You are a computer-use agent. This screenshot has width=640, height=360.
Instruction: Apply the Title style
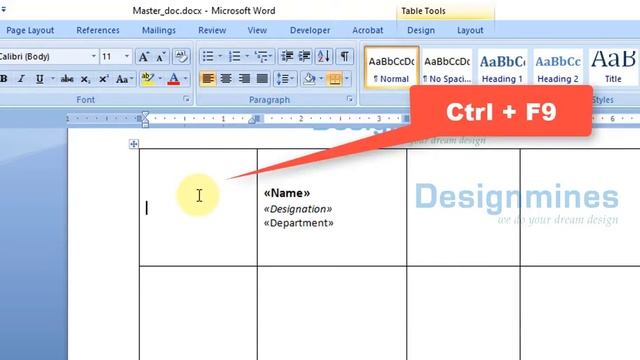[x=613, y=67]
